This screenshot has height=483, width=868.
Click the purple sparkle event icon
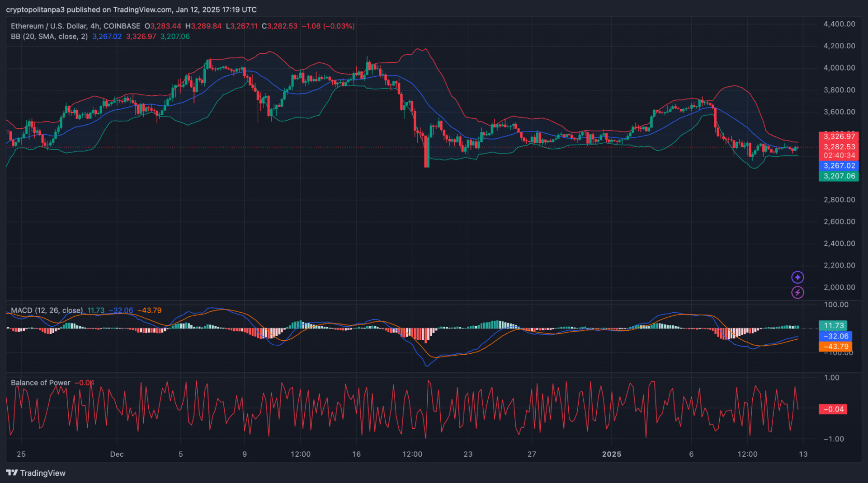pyautogui.click(x=797, y=277)
